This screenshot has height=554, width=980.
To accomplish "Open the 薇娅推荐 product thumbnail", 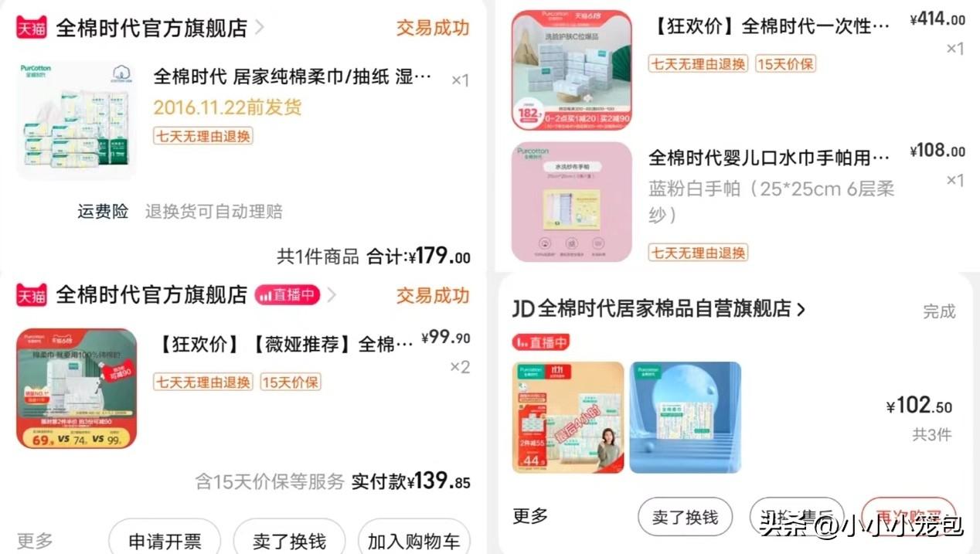I will [77, 389].
